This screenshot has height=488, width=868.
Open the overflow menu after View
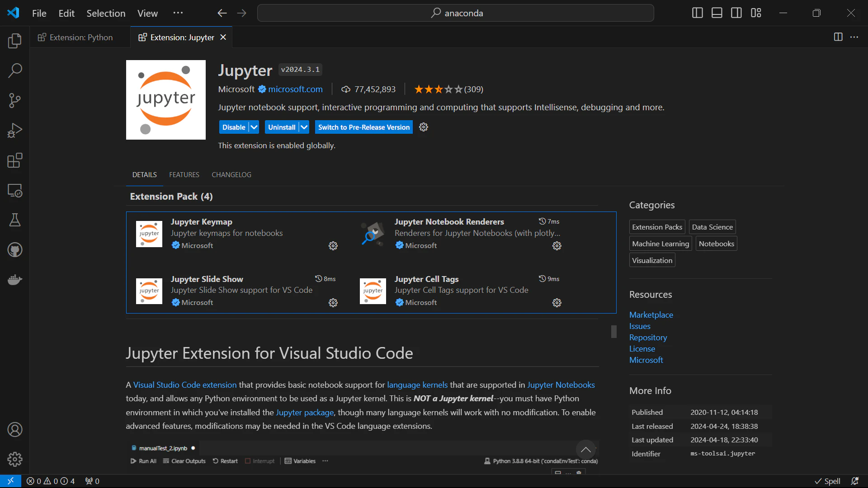pyautogui.click(x=178, y=13)
